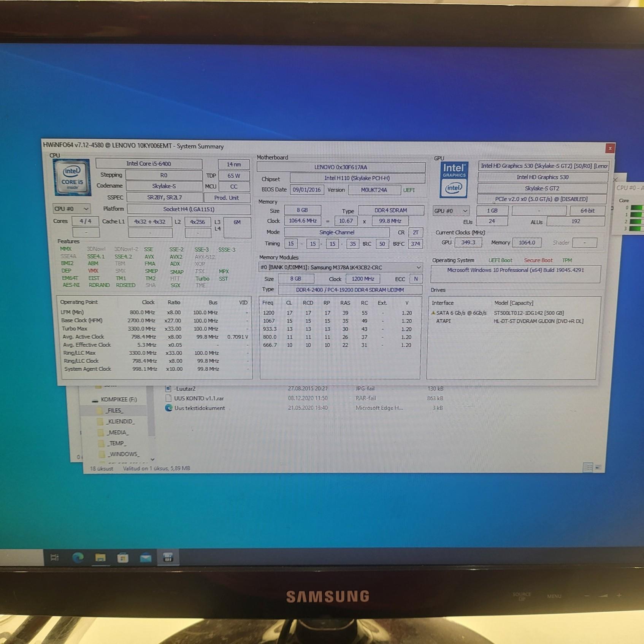
Task: Switch Explorer to large icons view
Action: (598, 467)
